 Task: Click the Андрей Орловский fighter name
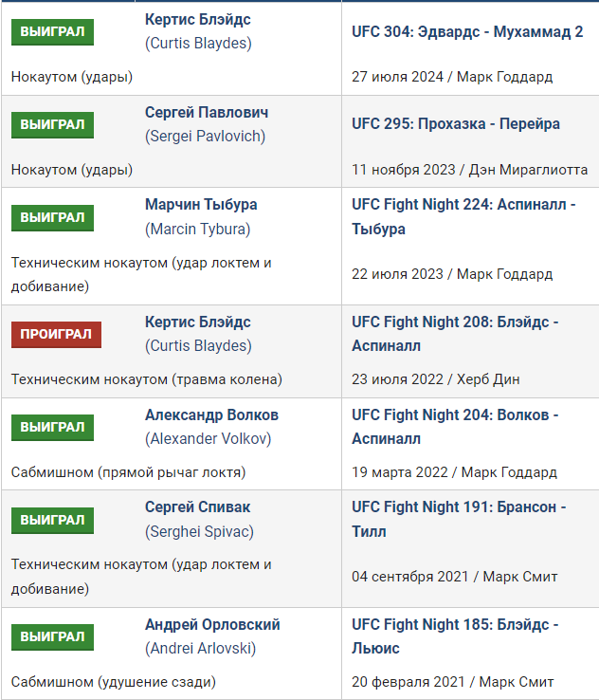point(212,624)
